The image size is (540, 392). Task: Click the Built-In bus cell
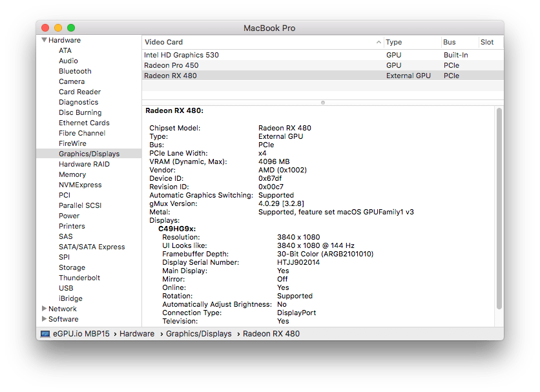tap(455, 55)
